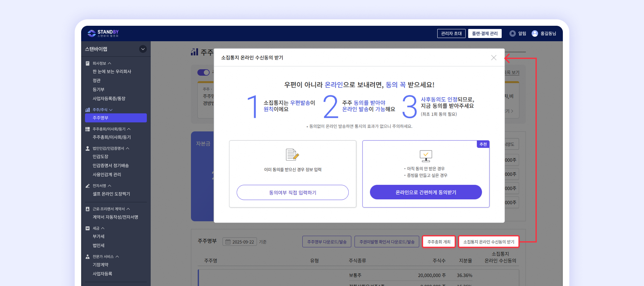
Task: Select 기장계약 in the sidebar
Action: tap(100, 265)
